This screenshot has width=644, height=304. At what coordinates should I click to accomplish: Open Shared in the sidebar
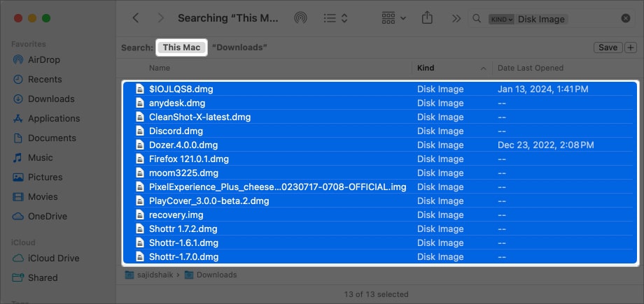point(43,278)
